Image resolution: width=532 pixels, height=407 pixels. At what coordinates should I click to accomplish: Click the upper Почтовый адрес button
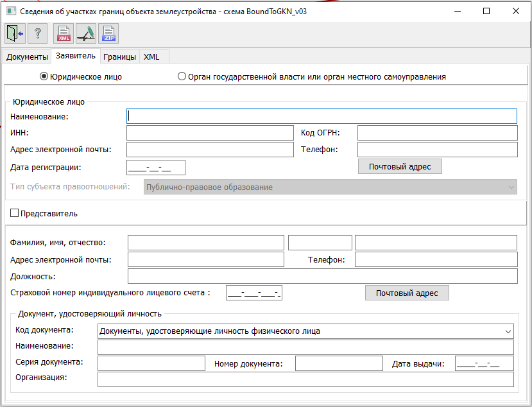[400, 166]
